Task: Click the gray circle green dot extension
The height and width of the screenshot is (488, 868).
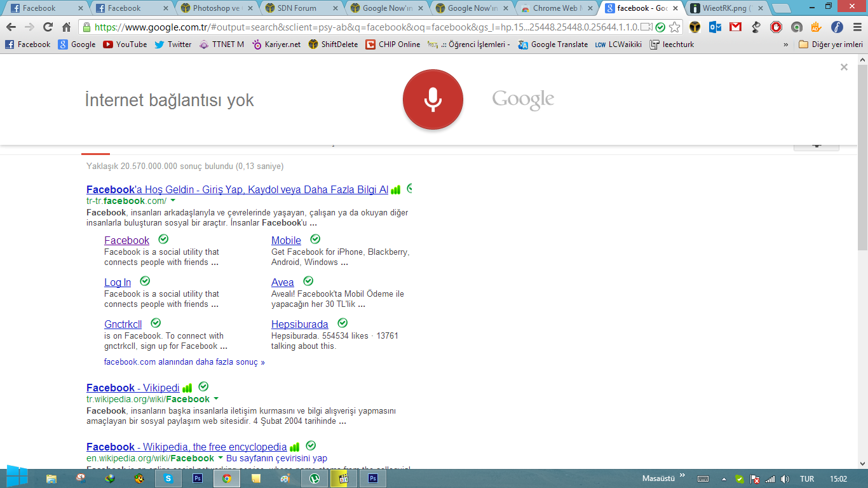Action: pos(796,27)
